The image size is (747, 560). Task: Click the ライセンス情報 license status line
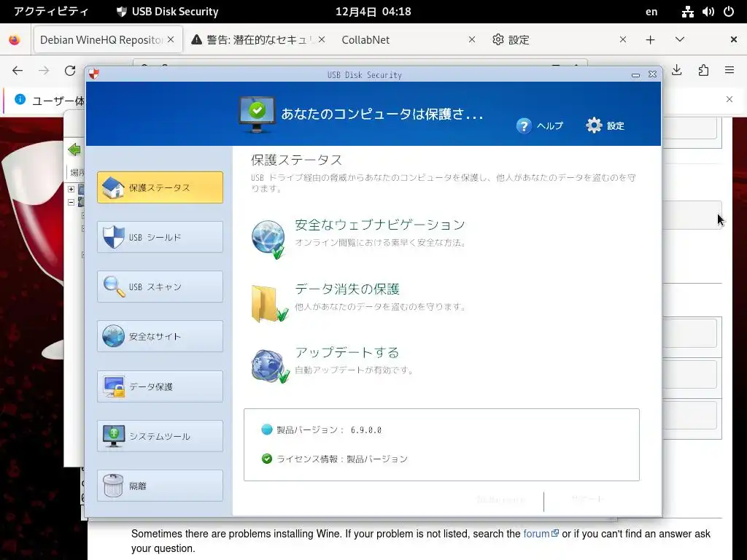pyautogui.click(x=341, y=459)
